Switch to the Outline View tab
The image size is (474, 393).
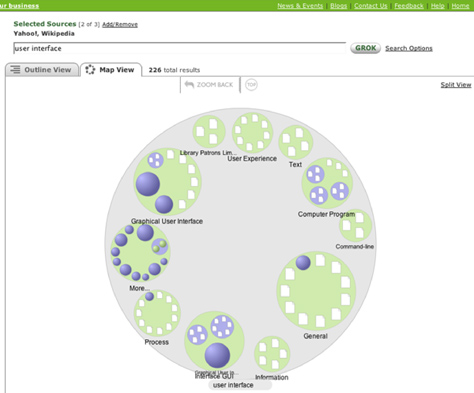(x=42, y=70)
